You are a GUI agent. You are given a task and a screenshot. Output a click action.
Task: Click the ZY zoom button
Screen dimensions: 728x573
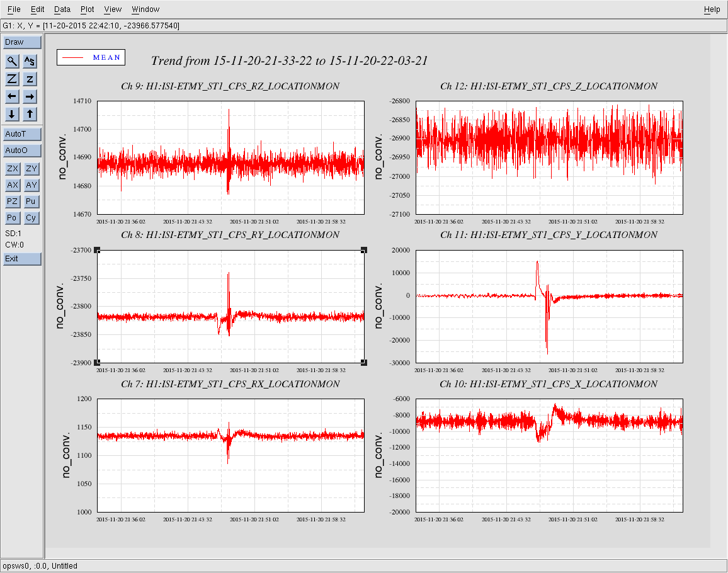point(31,169)
